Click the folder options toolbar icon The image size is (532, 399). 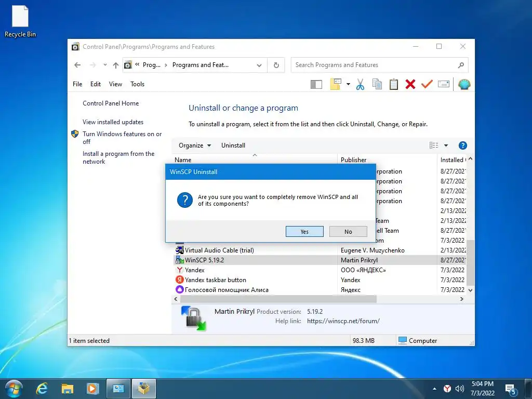(x=336, y=84)
